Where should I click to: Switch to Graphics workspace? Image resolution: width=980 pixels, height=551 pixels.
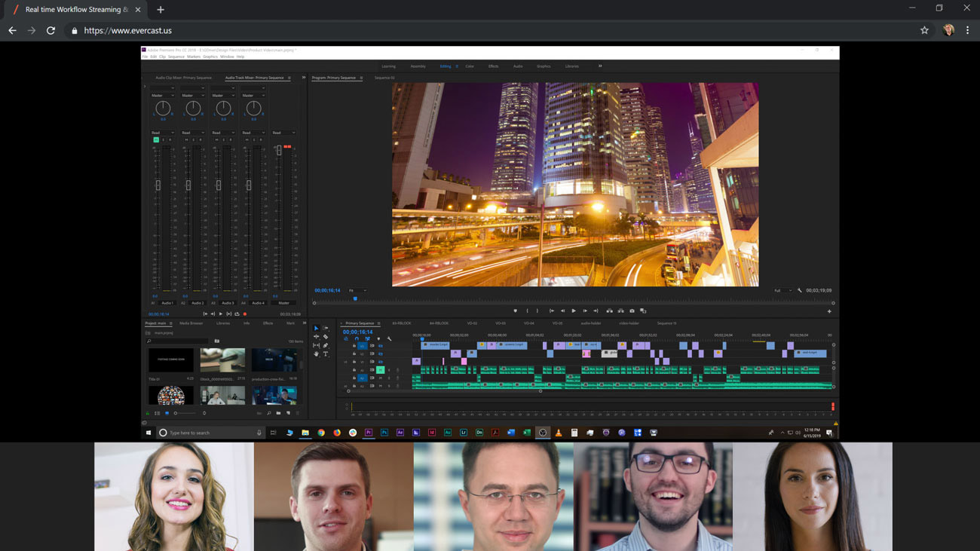coord(544,66)
